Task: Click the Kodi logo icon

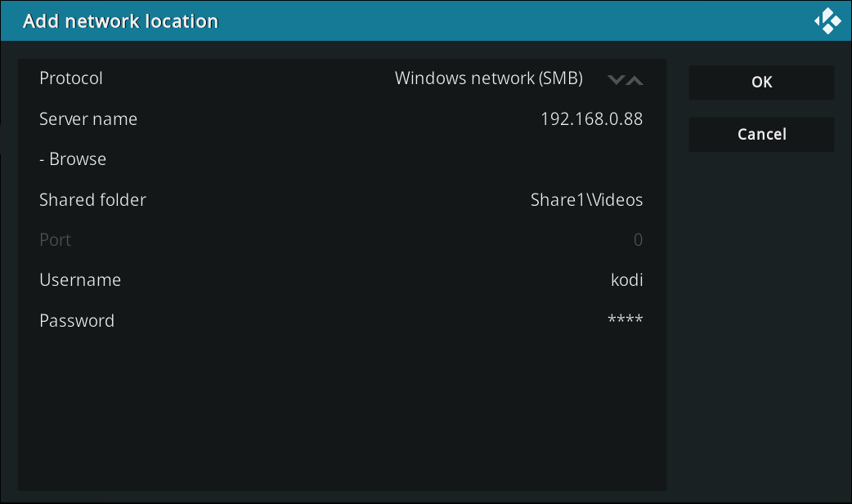Action: pyautogui.click(x=827, y=21)
